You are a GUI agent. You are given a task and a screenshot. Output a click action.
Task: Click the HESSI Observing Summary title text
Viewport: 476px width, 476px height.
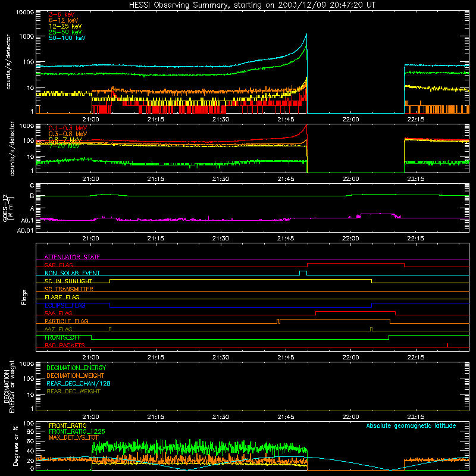[252, 5]
